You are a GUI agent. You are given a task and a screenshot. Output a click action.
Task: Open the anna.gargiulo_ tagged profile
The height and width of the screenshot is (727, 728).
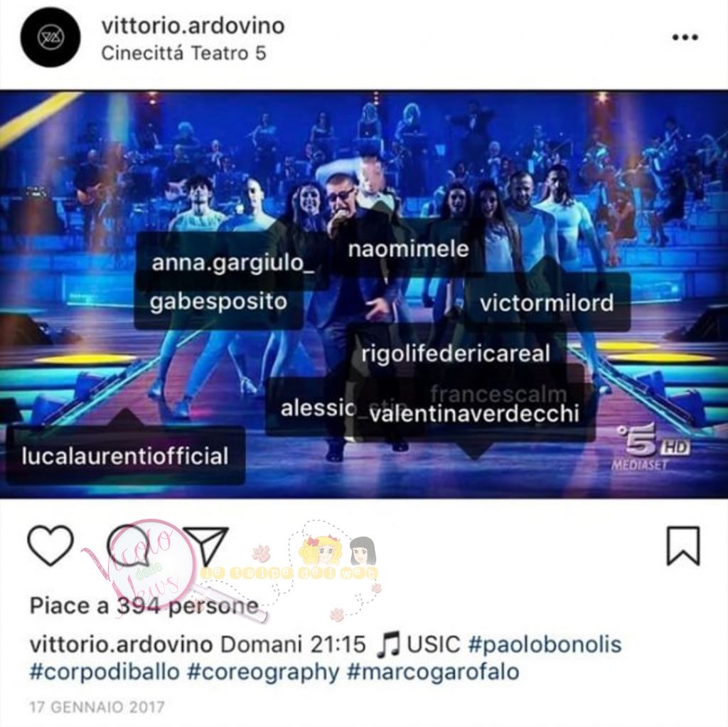click(x=233, y=262)
